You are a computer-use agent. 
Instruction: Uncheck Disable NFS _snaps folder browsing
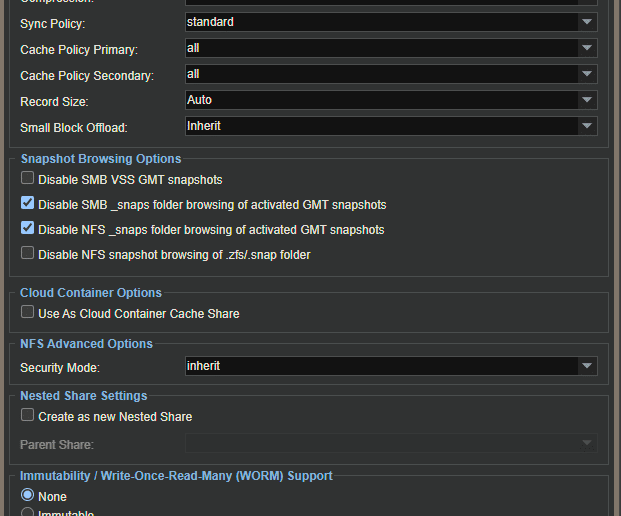(x=27, y=228)
